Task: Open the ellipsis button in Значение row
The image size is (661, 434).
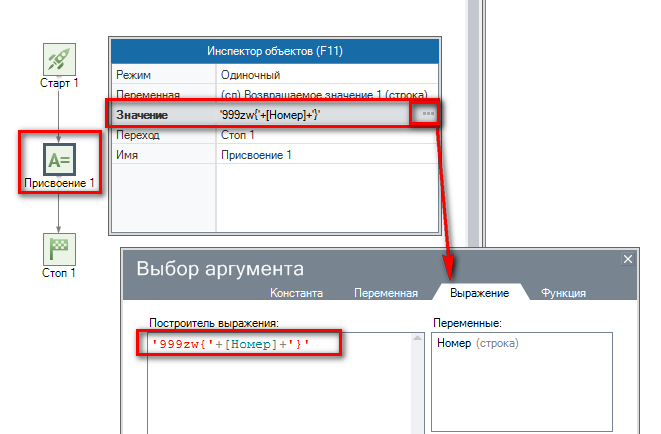Action: click(x=428, y=115)
